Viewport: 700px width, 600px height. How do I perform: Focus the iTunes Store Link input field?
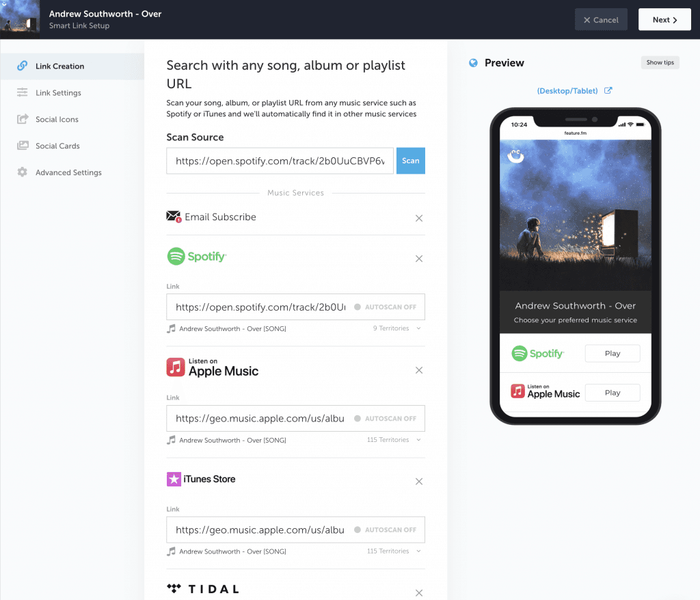295,530
